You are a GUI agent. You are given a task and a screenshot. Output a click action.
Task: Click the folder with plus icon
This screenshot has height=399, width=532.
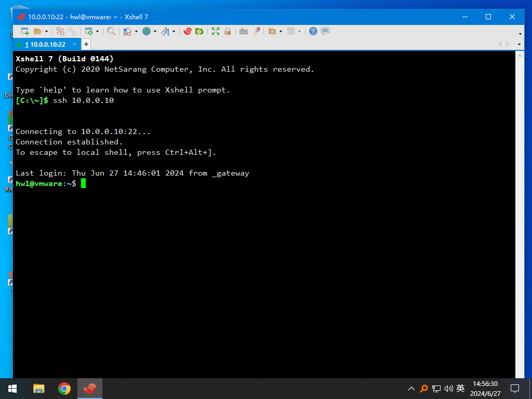tap(272, 31)
